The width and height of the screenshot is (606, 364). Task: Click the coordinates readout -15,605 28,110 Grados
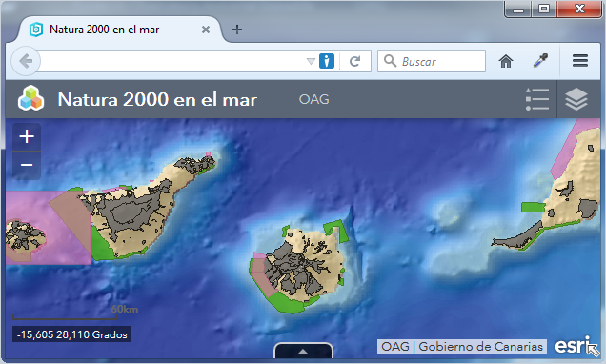tap(71, 334)
